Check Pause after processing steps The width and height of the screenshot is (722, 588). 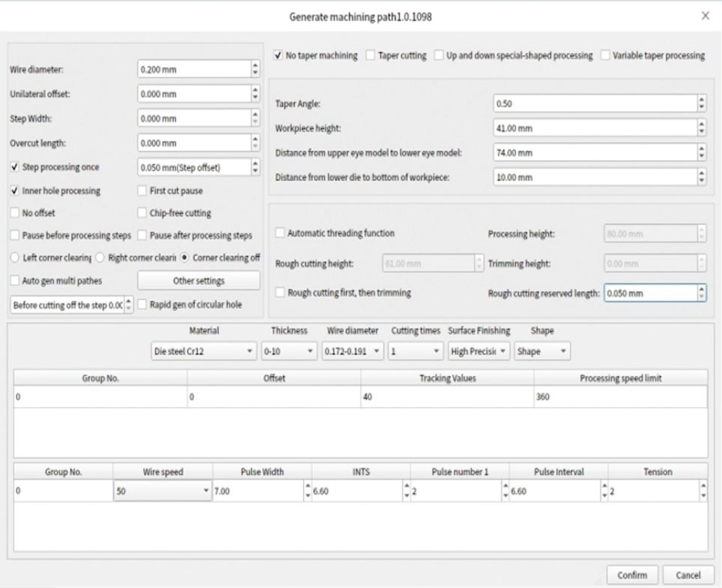(142, 235)
